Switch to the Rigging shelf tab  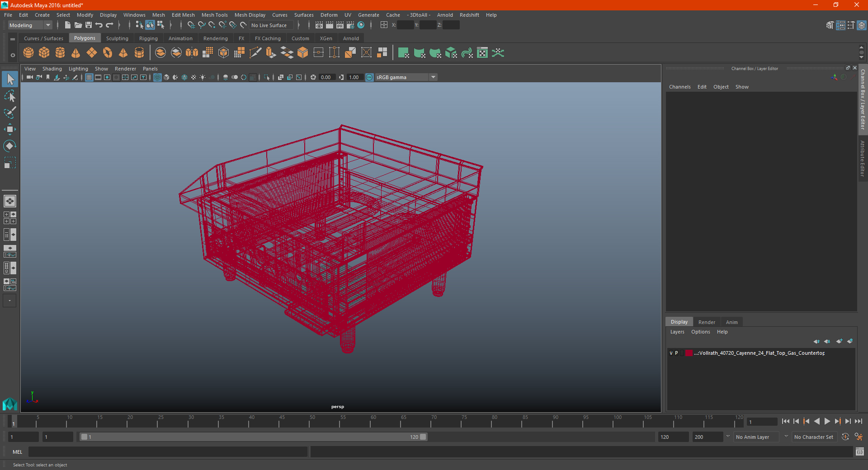[x=148, y=38]
